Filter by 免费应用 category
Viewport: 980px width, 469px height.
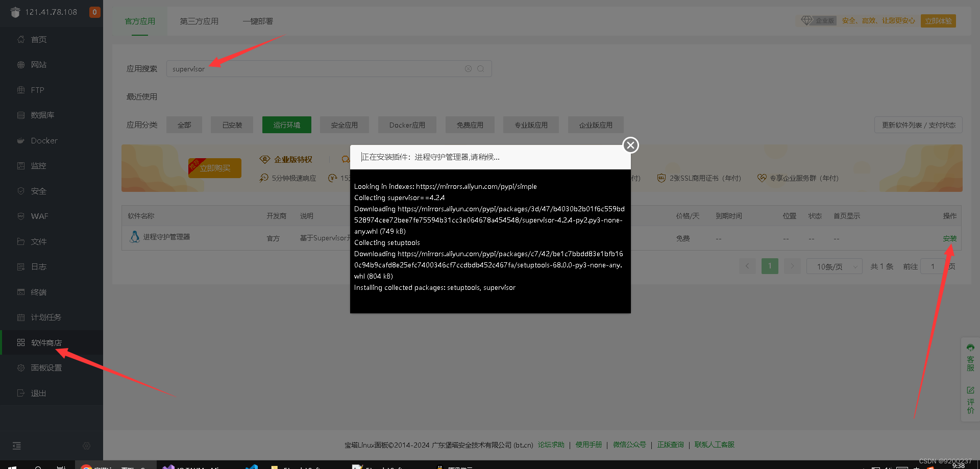pos(470,125)
